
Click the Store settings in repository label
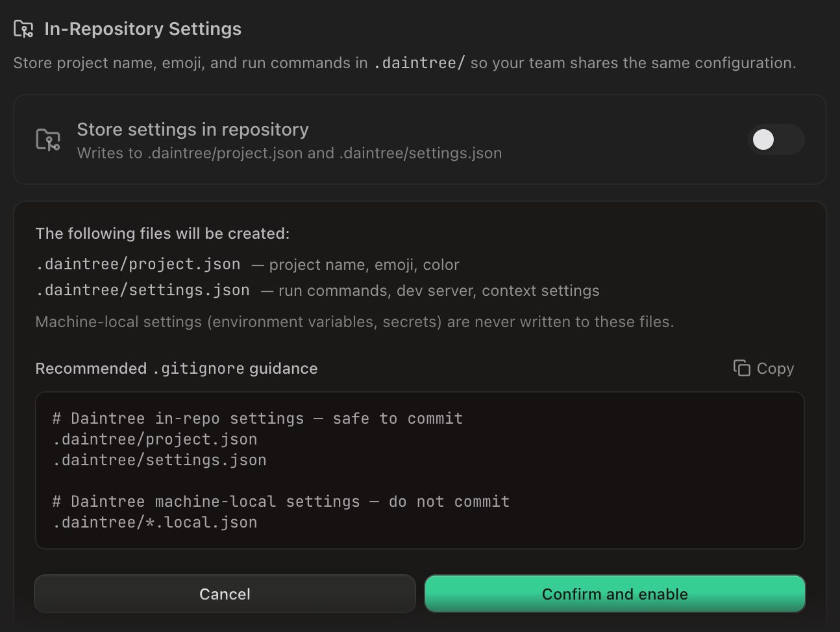click(193, 130)
